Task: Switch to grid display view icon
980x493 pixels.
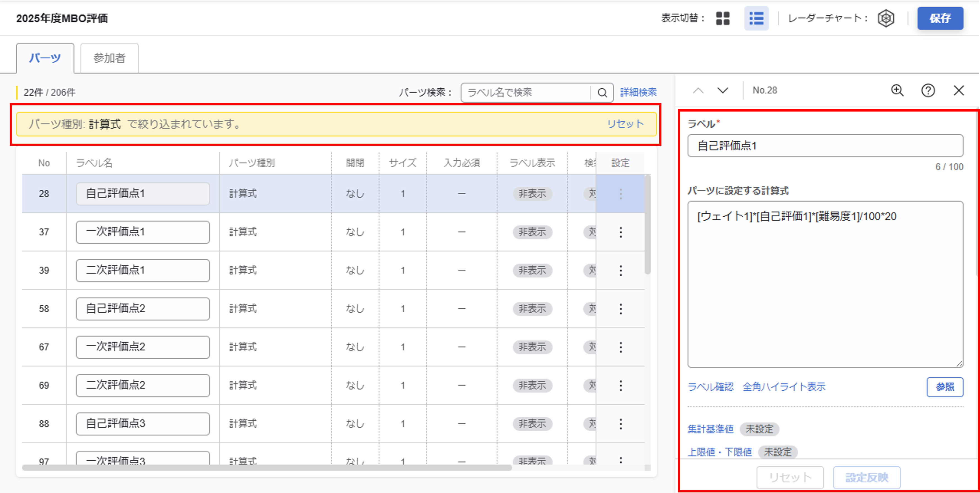Action: pyautogui.click(x=722, y=18)
